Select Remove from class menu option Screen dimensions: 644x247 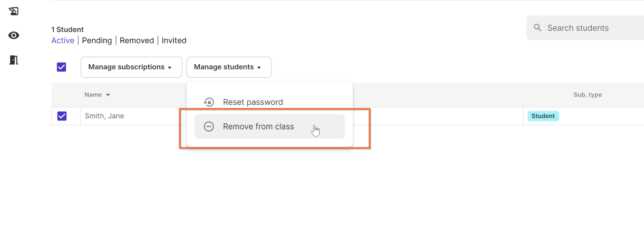[270, 126]
